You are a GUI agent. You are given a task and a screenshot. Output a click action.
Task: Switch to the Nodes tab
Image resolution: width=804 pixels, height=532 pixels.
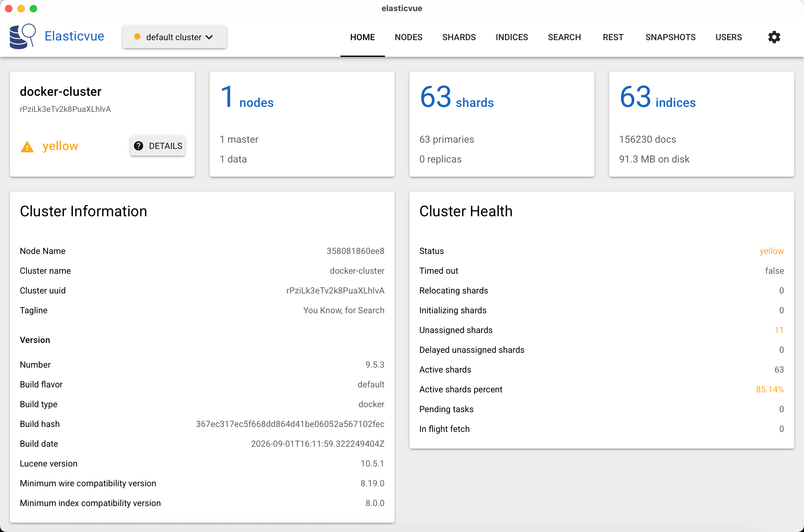tap(408, 37)
